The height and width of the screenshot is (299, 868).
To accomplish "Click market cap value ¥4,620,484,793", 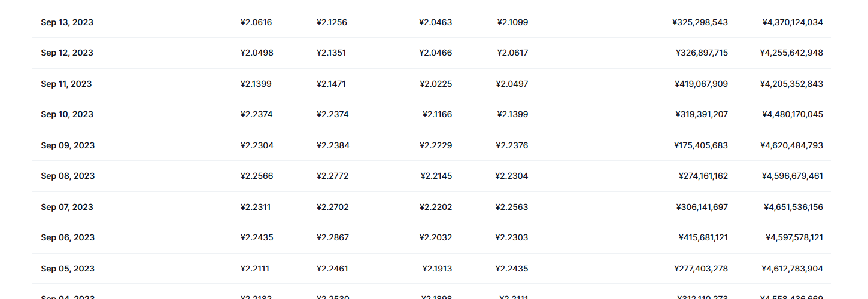I will click(792, 145).
